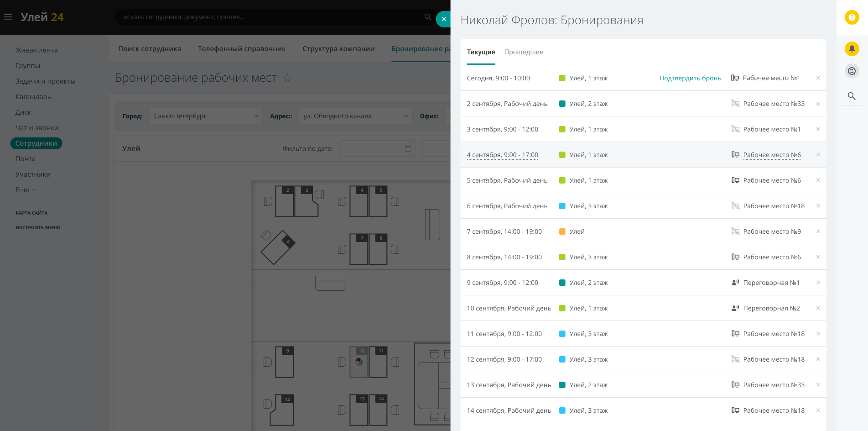The image size is (868, 431).
Task: Cancel the 5 сентября booking via its X
Action: (818, 180)
